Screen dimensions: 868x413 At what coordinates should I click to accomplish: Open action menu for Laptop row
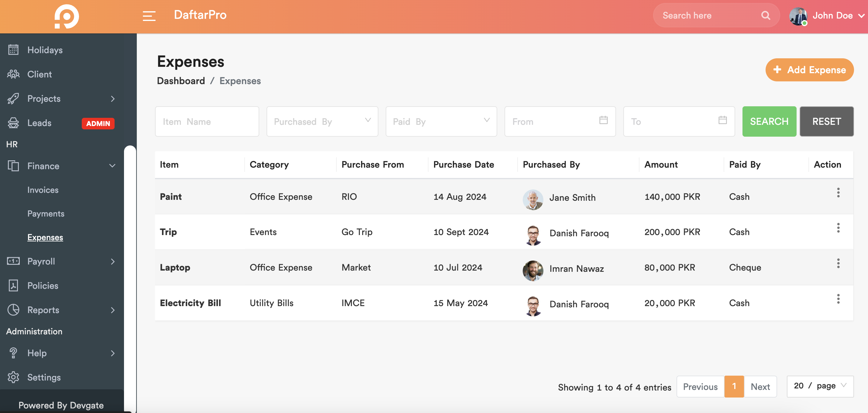(x=838, y=263)
